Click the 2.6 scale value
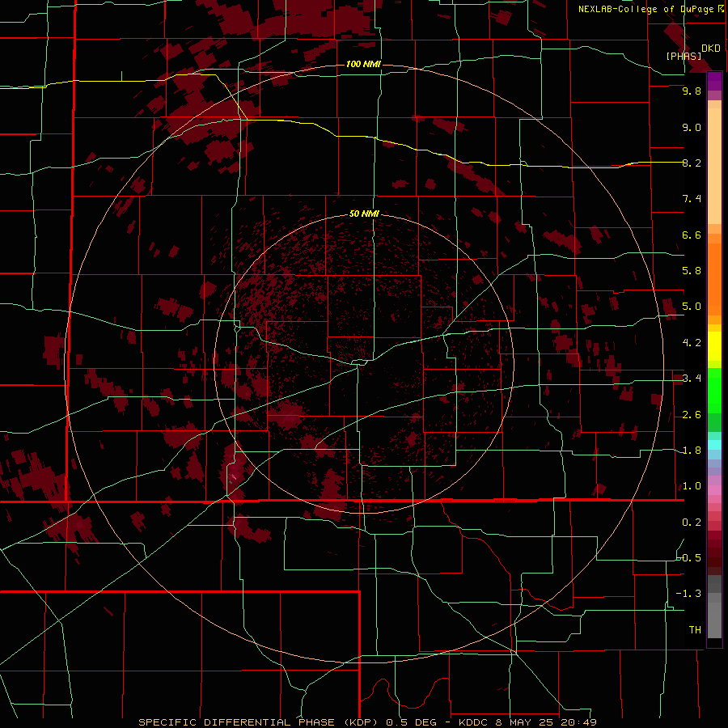The width and height of the screenshot is (728, 728). click(x=692, y=415)
